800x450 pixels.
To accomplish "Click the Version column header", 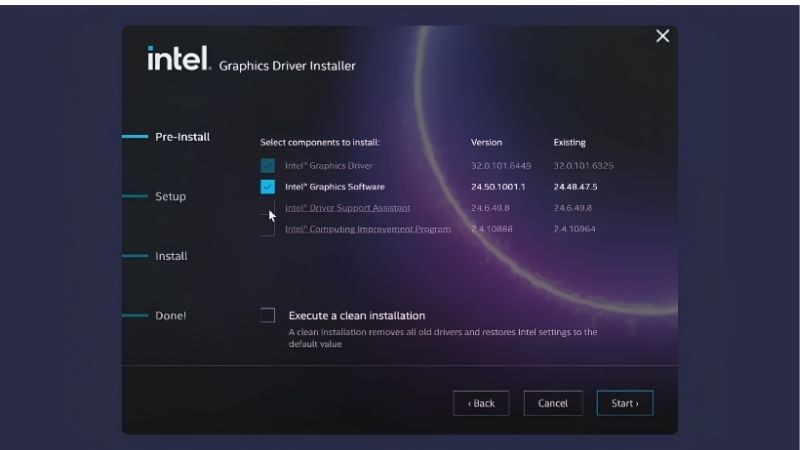I will click(x=486, y=142).
